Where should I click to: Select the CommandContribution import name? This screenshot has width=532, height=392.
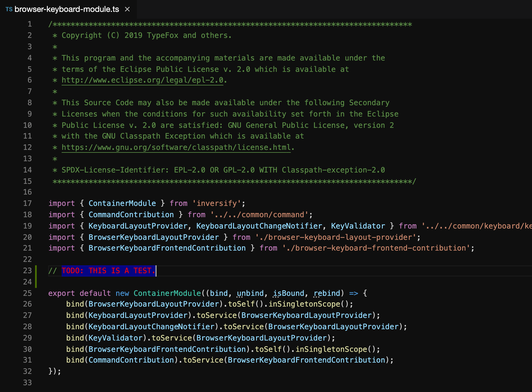pos(131,214)
